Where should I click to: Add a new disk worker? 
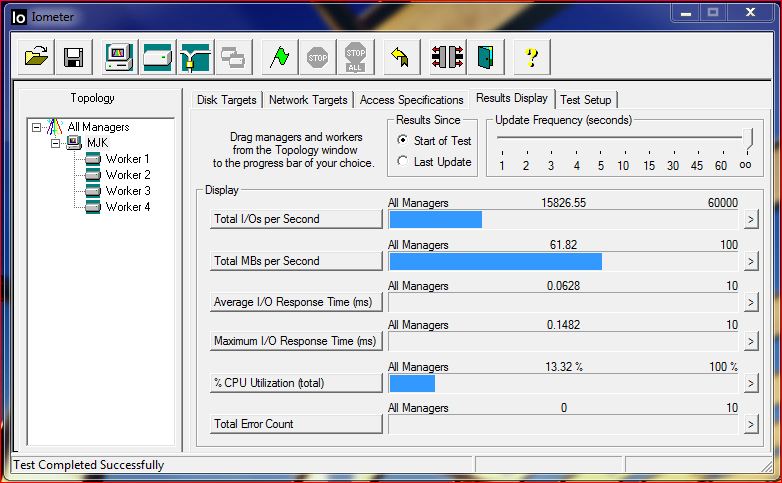(157, 57)
